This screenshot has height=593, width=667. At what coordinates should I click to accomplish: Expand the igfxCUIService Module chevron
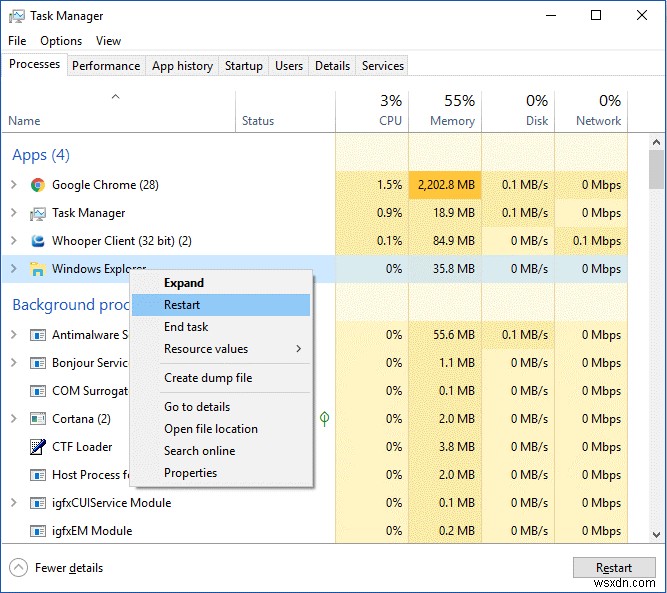(14, 503)
